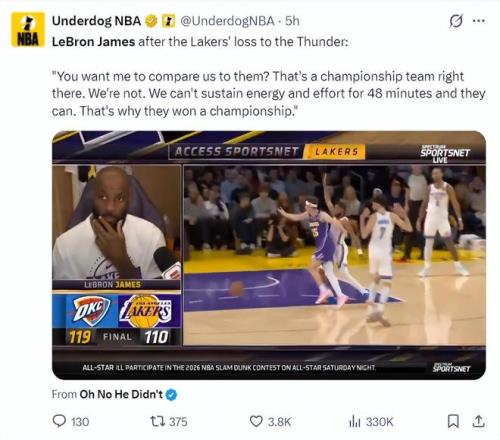The height and width of the screenshot is (440, 500).
Task: Click the bold LeBron James text in the tweet
Action: [93, 42]
